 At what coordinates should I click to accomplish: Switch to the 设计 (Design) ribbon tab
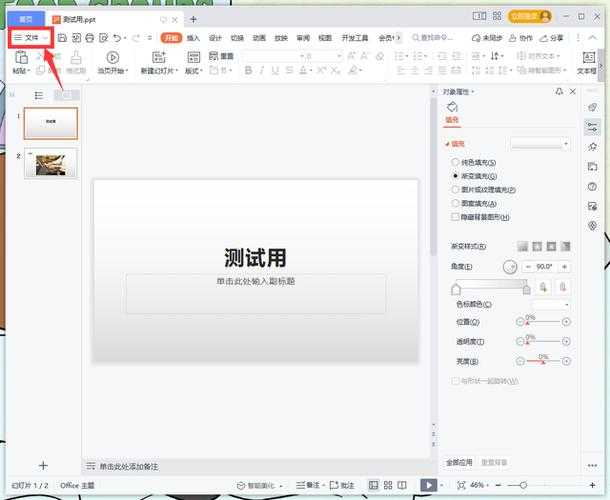click(x=215, y=38)
